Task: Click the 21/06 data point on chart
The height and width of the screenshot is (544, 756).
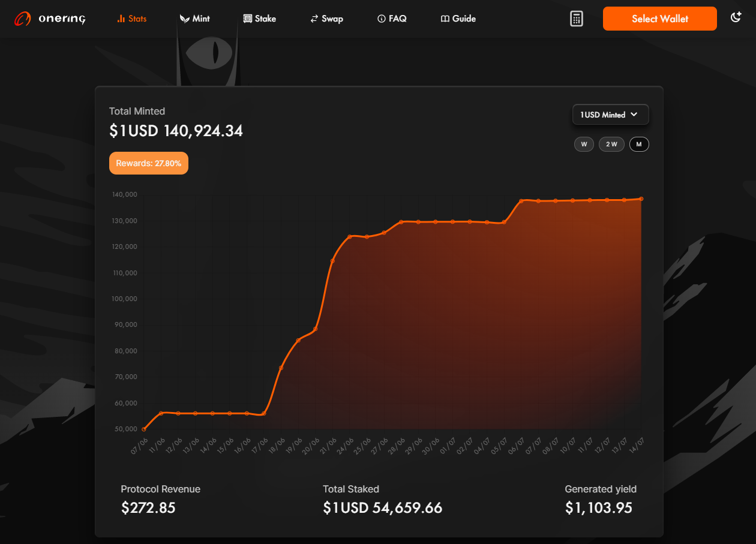Action: (x=332, y=261)
